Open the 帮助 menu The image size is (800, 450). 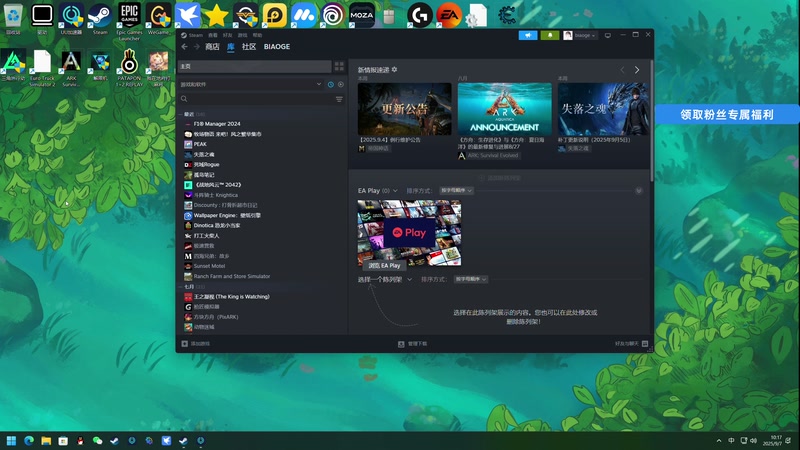pyautogui.click(x=257, y=35)
